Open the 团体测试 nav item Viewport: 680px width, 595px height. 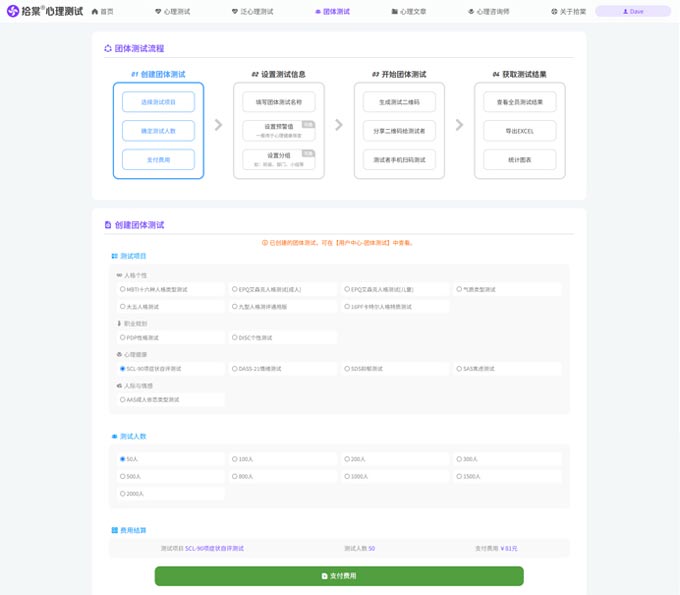click(x=332, y=12)
